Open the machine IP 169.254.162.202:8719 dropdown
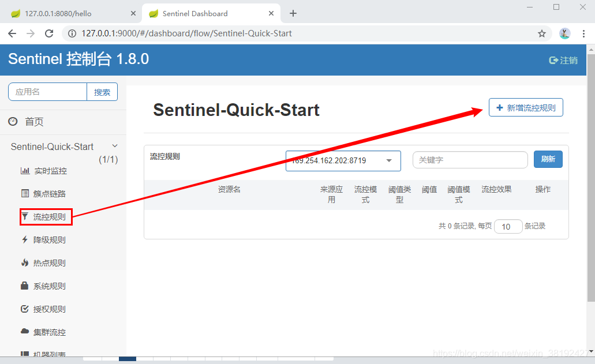Image resolution: width=595 pixels, height=364 pixels. [343, 161]
